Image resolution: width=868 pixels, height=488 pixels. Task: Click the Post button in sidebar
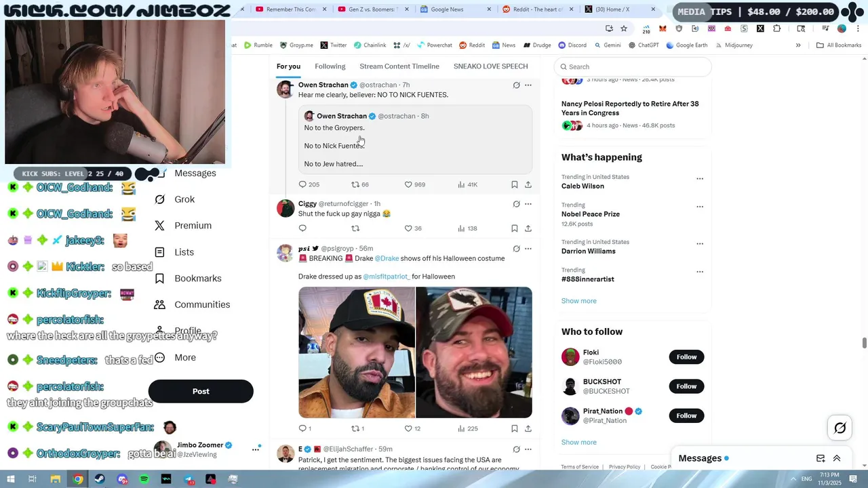pos(201,391)
